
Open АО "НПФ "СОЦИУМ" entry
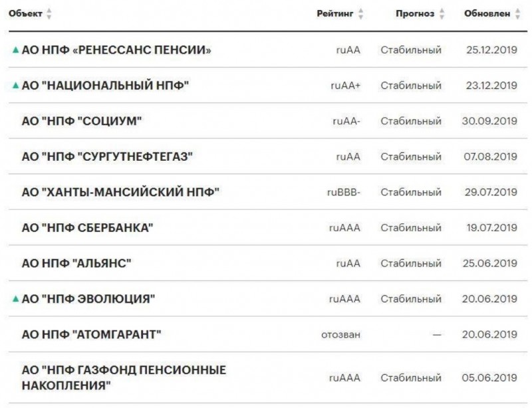click(82, 121)
